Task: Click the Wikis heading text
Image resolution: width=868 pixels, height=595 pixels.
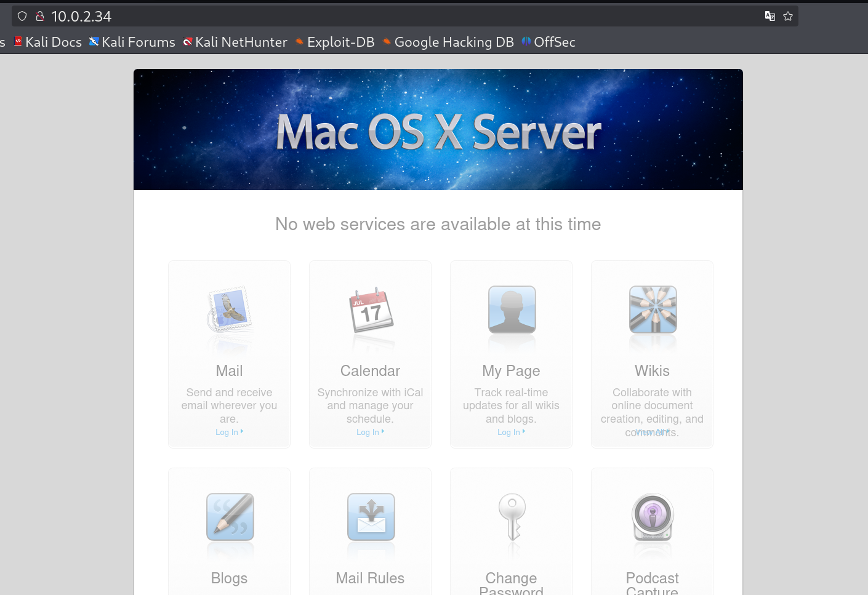Action: 652,371
